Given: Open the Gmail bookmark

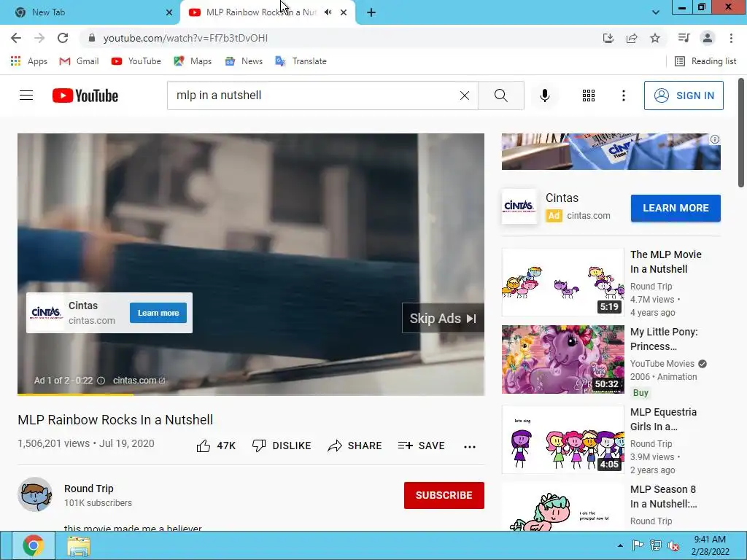Looking at the screenshot, I should click(79, 61).
